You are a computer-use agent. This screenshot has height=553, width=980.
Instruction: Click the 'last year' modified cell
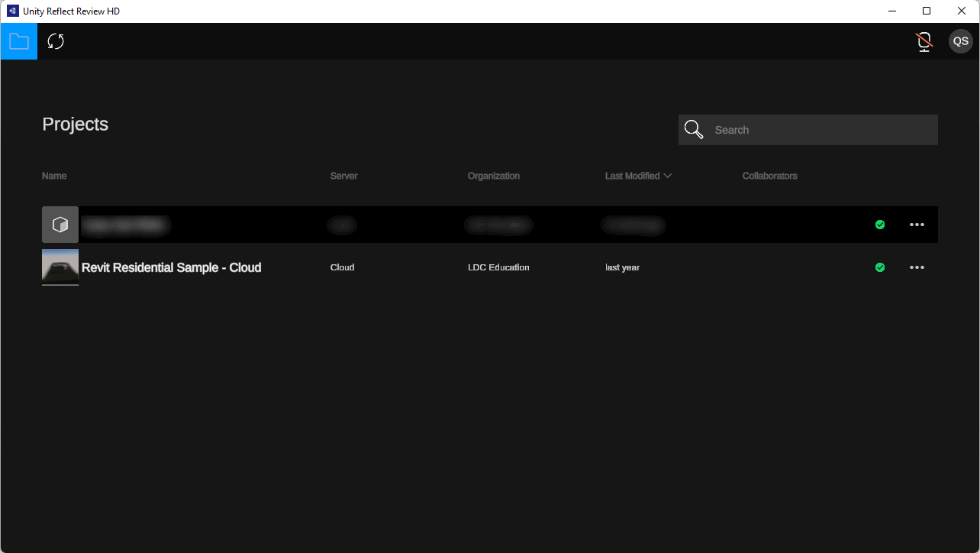pyautogui.click(x=622, y=267)
